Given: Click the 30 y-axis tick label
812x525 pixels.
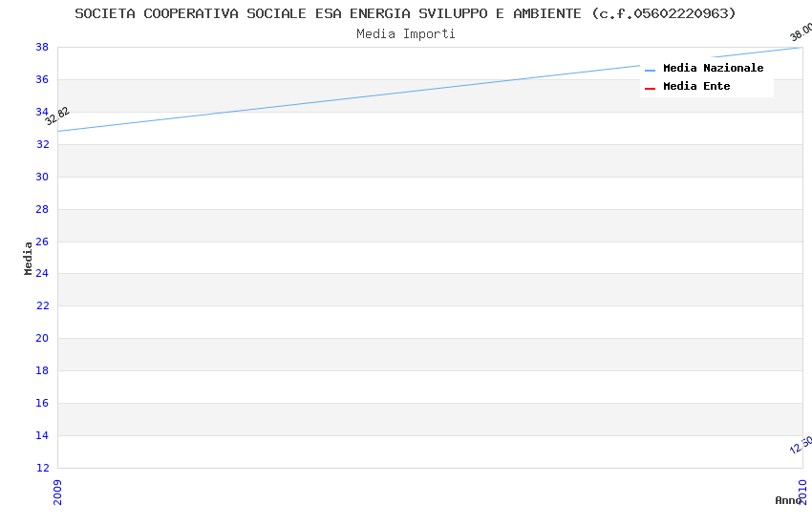Looking at the screenshot, I should click(42, 178).
